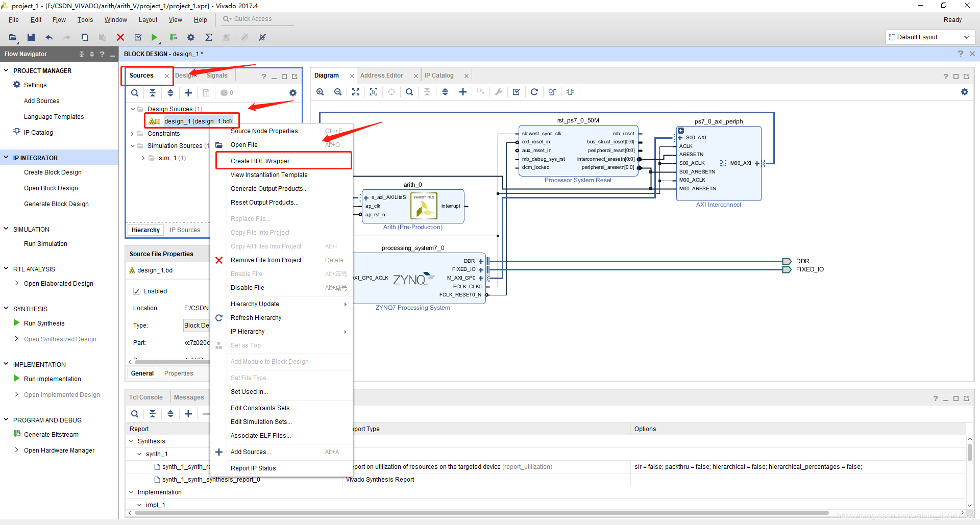Switch to the Messages tab
This screenshot has height=525, width=980.
click(189, 397)
